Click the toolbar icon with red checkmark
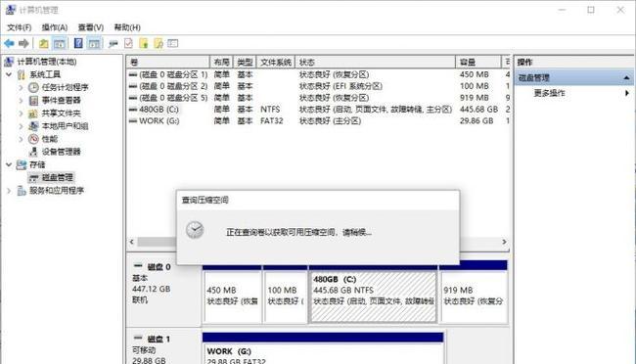Image resolution: width=636 pixels, height=364 pixels. tap(128, 43)
